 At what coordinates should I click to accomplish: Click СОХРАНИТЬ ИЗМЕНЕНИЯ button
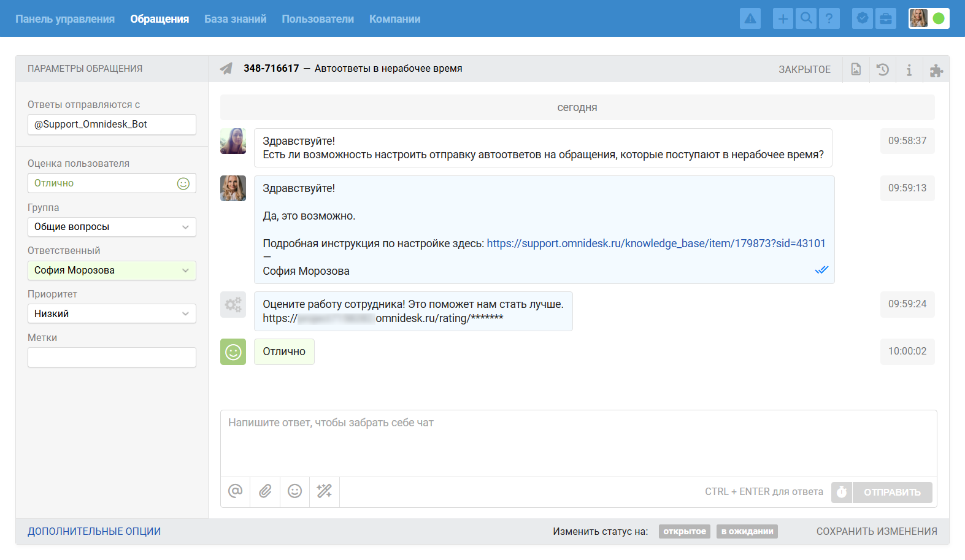point(876,531)
